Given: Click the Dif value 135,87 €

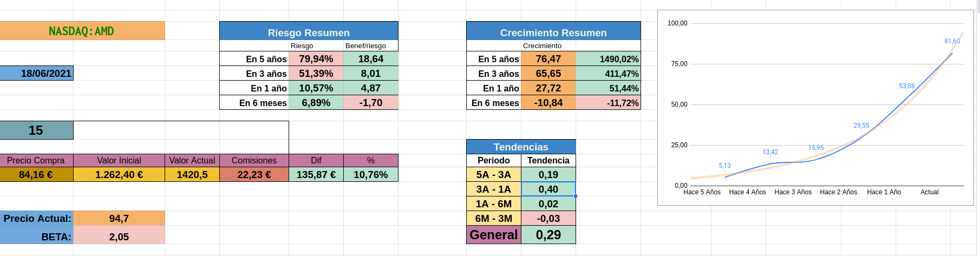Looking at the screenshot, I should [316, 175].
